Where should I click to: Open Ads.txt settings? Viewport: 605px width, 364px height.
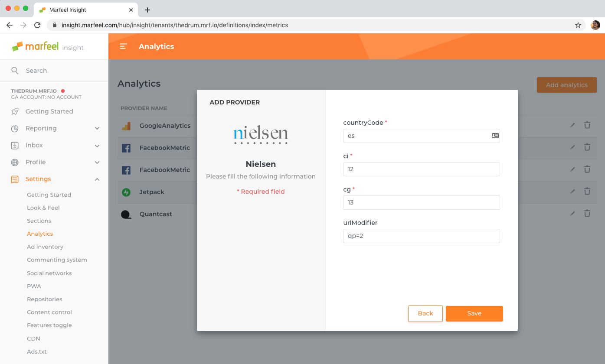pyautogui.click(x=37, y=351)
